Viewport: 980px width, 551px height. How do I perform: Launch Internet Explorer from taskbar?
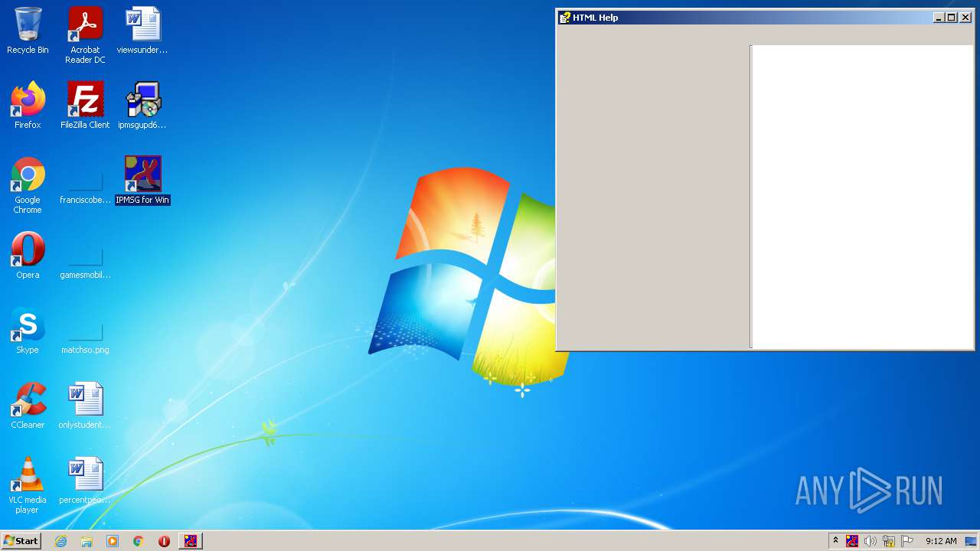(x=61, y=541)
